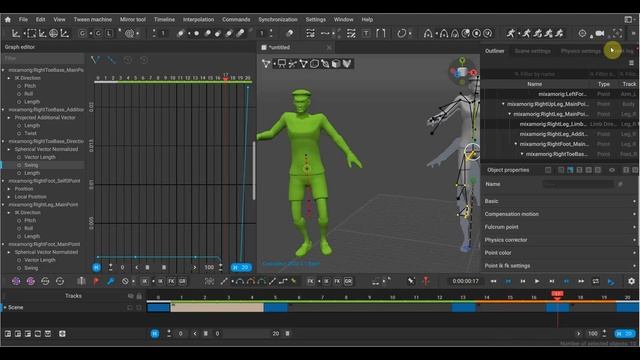
Task: Select the Swing channel under RightToeBase_Direction
Action: 31,165
